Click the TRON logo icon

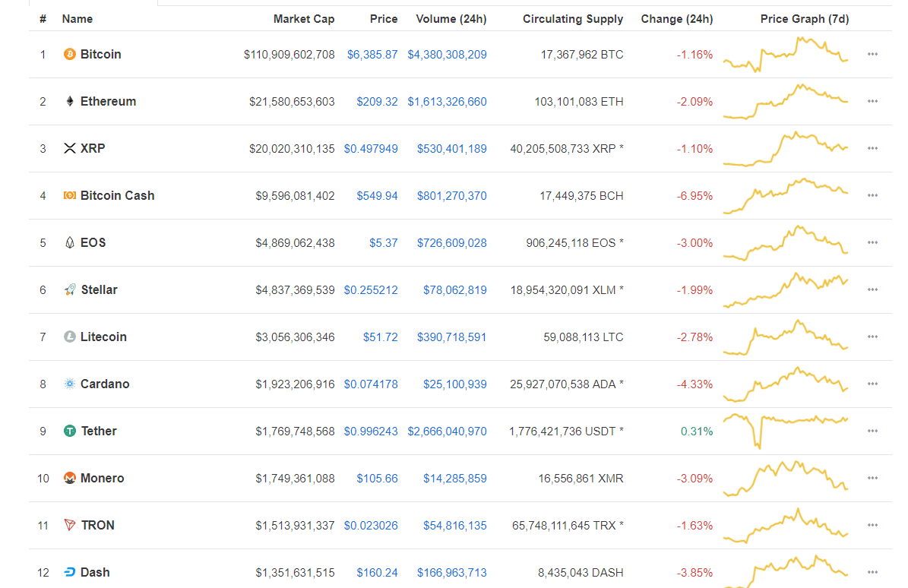(69, 525)
